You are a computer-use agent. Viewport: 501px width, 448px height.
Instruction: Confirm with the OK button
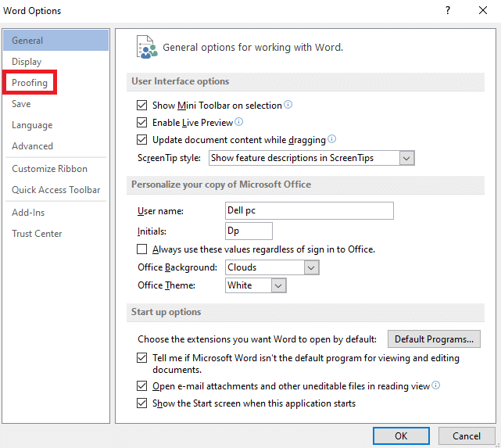(401, 435)
